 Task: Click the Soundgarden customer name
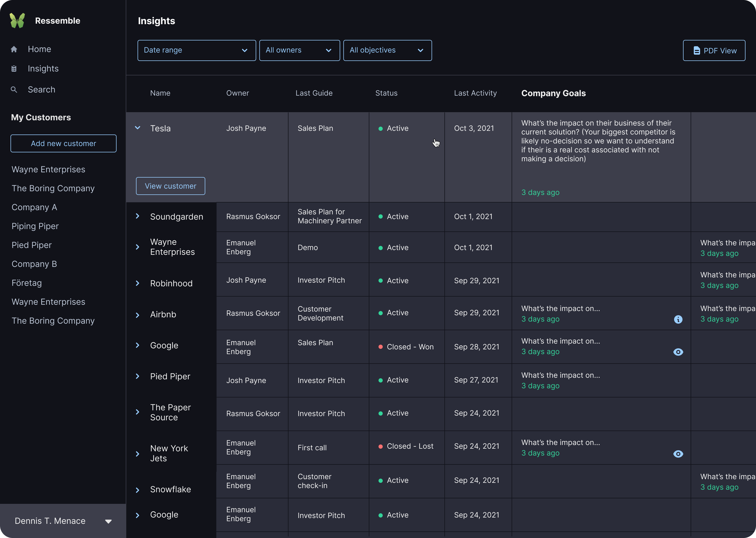point(177,217)
